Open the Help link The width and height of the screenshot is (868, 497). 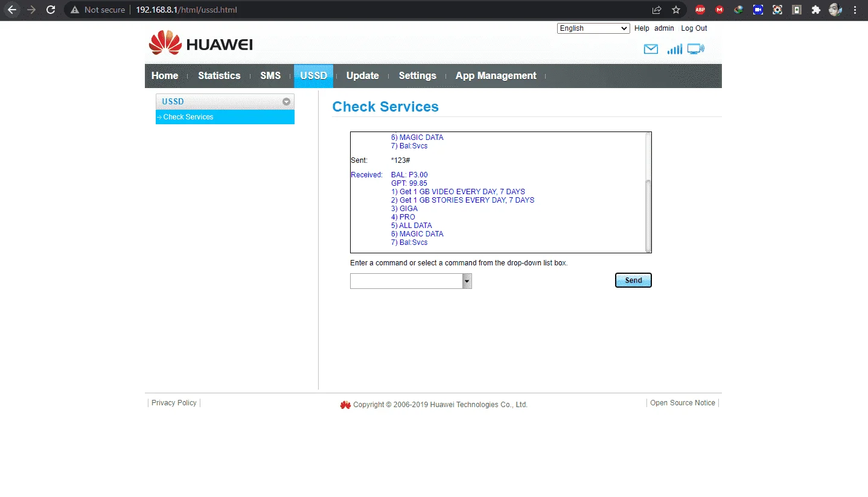[642, 28]
